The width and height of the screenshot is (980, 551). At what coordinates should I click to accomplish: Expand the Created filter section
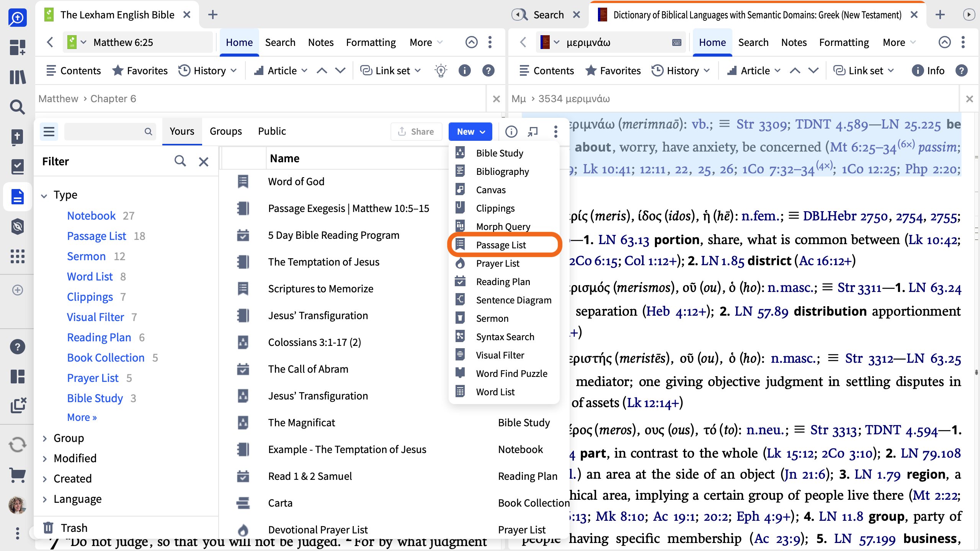coord(44,479)
